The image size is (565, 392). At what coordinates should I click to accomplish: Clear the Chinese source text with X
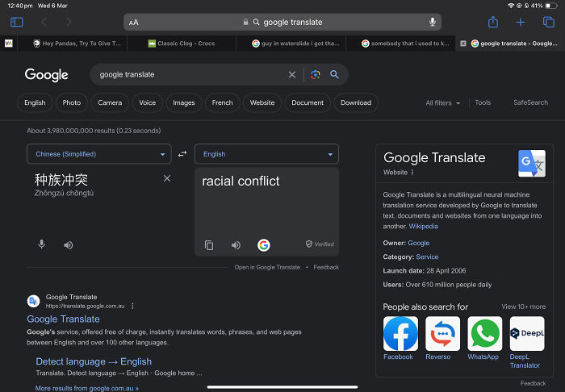(167, 178)
